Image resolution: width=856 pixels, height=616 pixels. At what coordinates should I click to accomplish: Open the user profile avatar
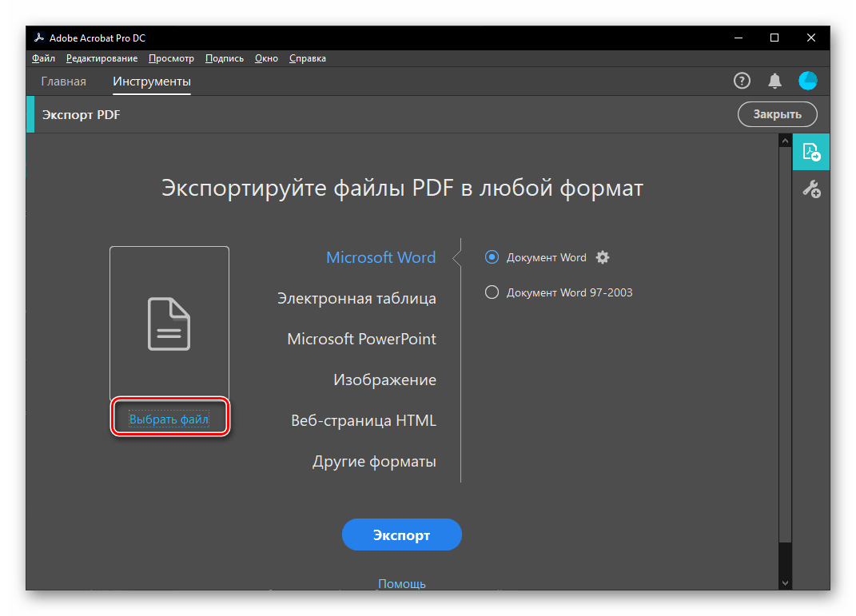tap(807, 81)
